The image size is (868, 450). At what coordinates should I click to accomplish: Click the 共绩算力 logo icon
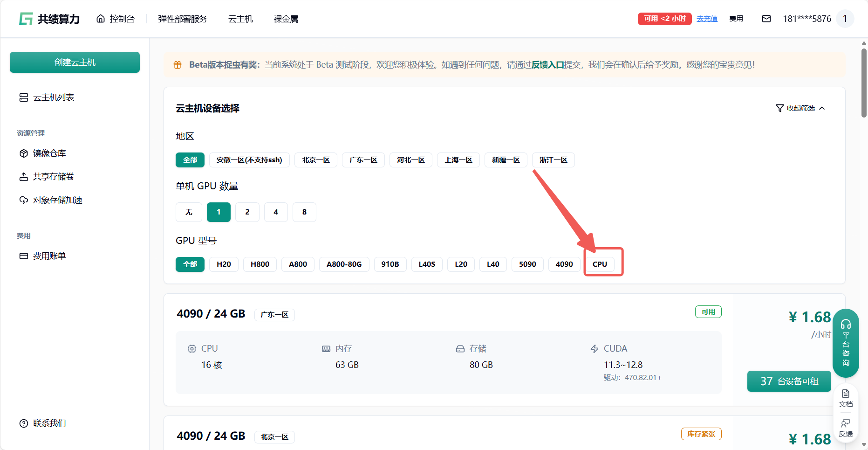click(26, 19)
